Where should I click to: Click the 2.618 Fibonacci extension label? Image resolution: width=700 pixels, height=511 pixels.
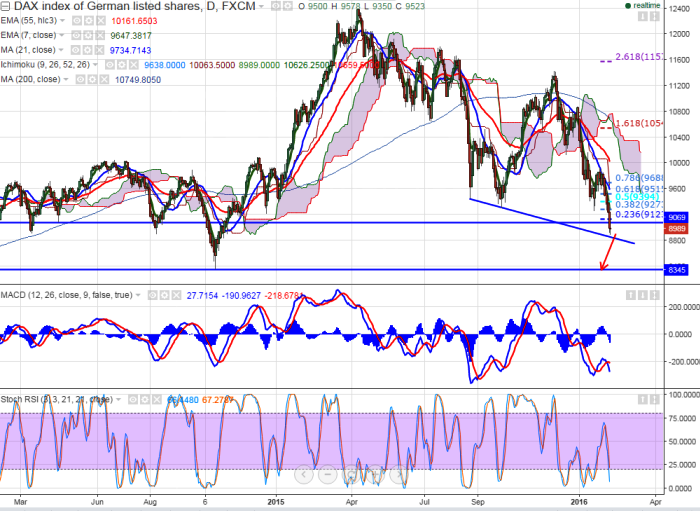pos(639,57)
